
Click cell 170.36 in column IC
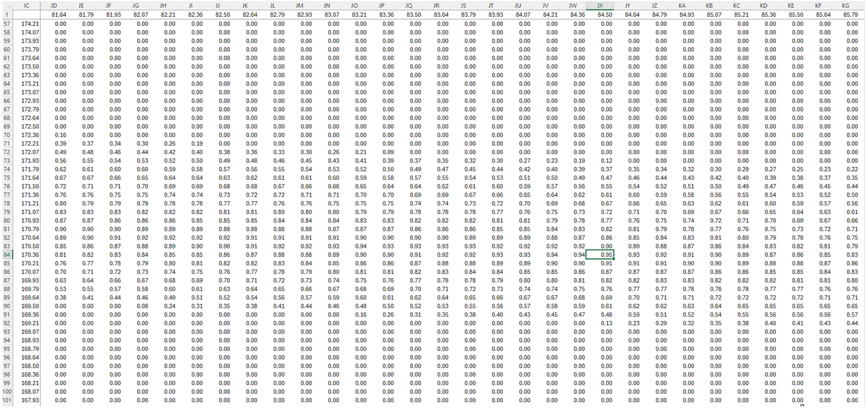[26, 254]
